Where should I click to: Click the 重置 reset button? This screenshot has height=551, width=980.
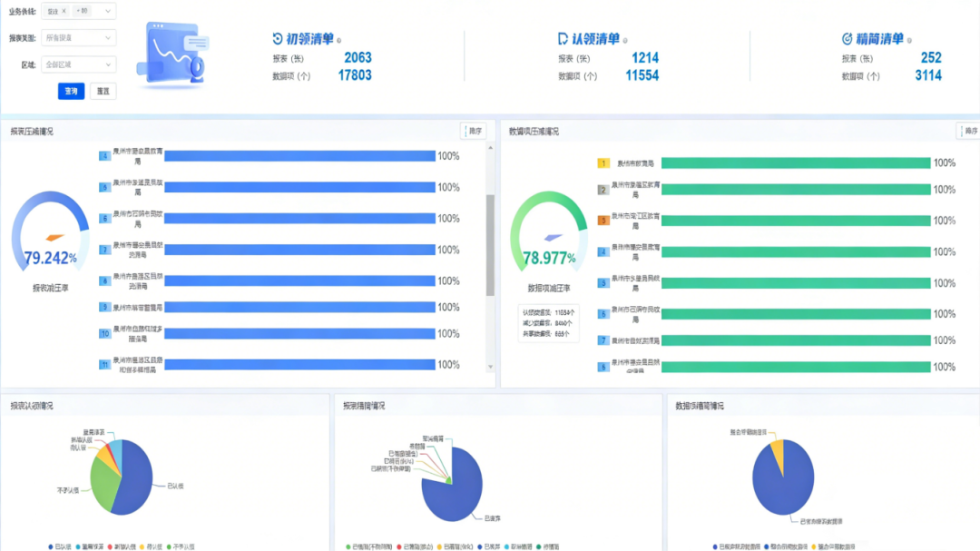pos(103,91)
